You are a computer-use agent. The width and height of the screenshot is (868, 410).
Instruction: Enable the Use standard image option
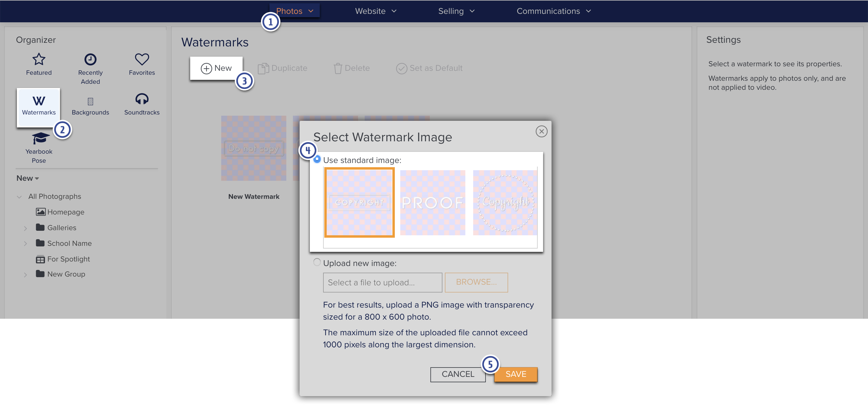[x=317, y=159]
